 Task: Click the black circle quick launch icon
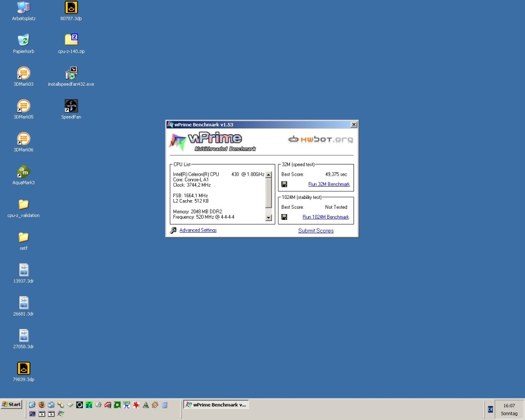pos(79,405)
